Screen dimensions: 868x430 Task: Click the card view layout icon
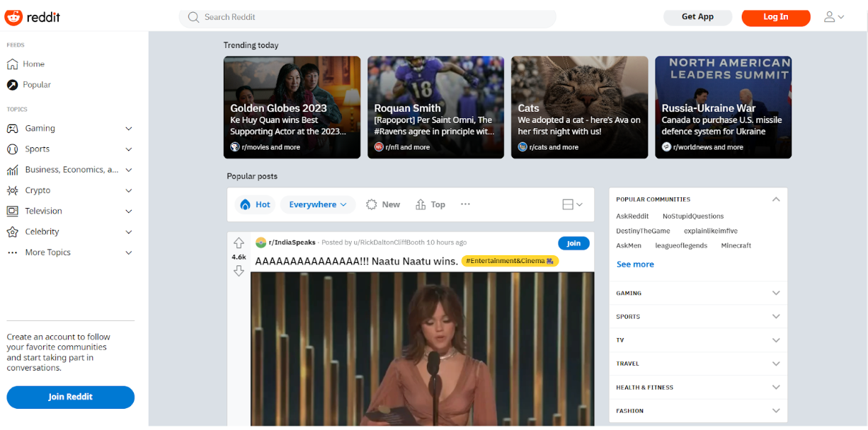[568, 204]
